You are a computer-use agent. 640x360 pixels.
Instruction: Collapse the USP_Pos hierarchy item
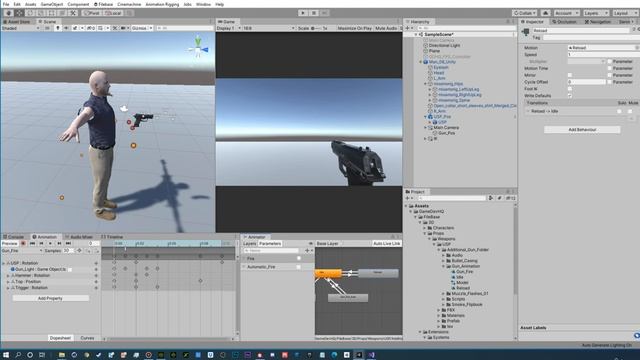pos(425,117)
